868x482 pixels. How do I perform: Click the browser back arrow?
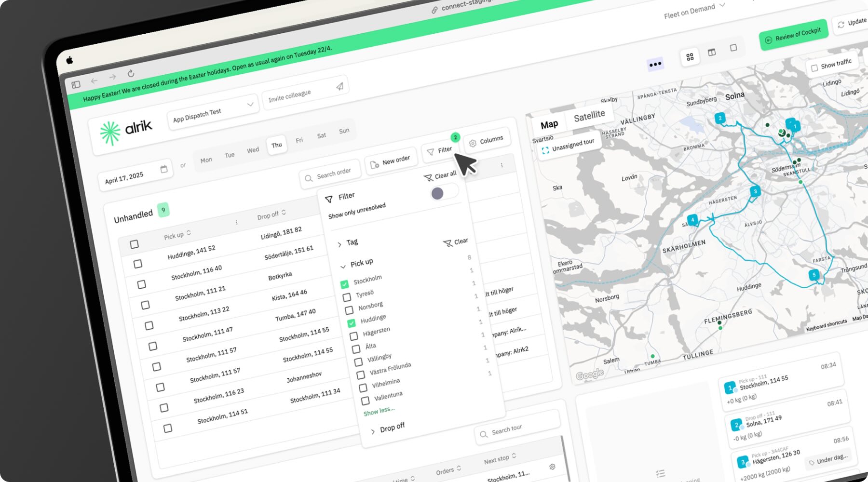click(x=94, y=80)
